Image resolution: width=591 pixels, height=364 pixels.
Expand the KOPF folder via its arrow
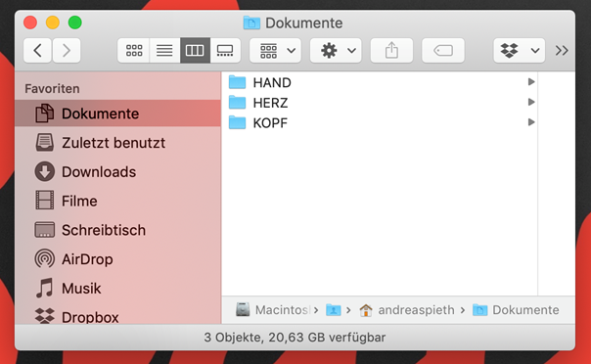pos(531,122)
